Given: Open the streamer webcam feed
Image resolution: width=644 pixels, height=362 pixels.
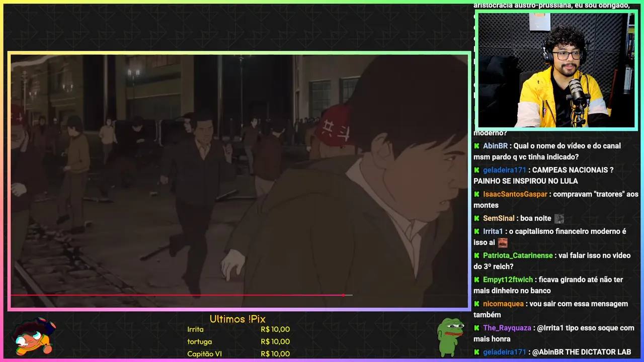Looking at the screenshot, I should pos(556,70).
